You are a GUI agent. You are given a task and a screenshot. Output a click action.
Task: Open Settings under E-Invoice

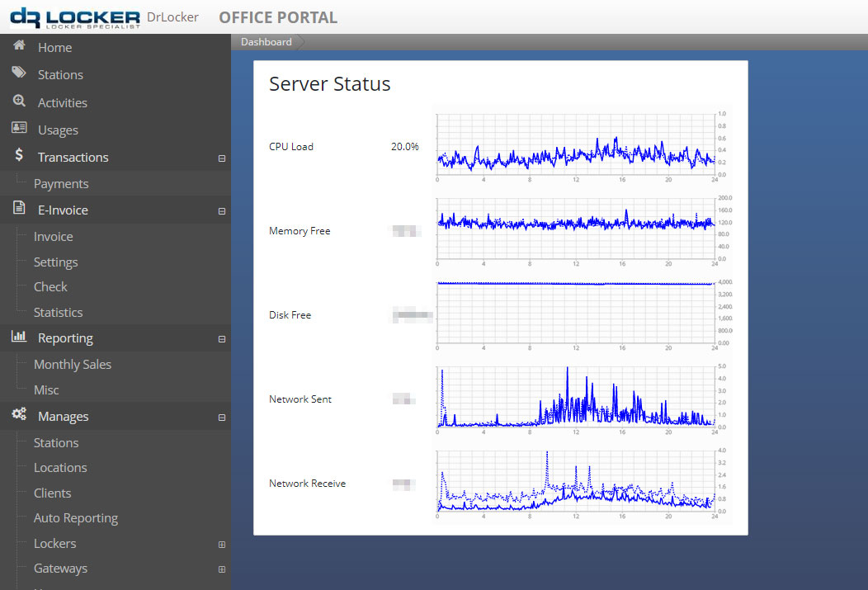click(x=55, y=261)
